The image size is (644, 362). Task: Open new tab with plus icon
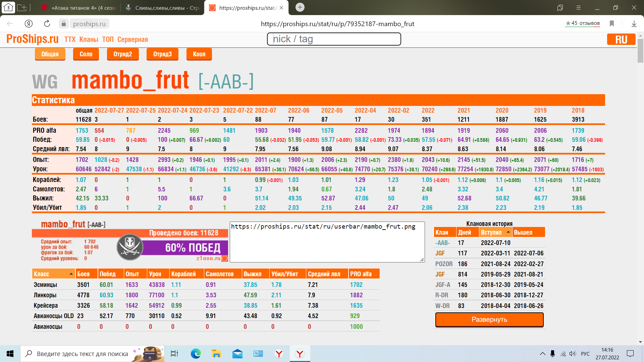pos(300,7)
